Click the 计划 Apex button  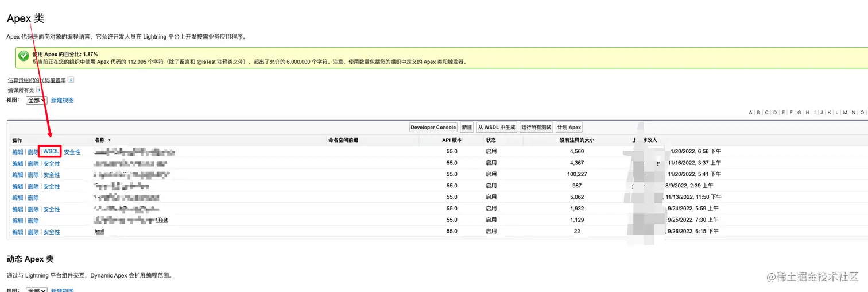tap(569, 127)
